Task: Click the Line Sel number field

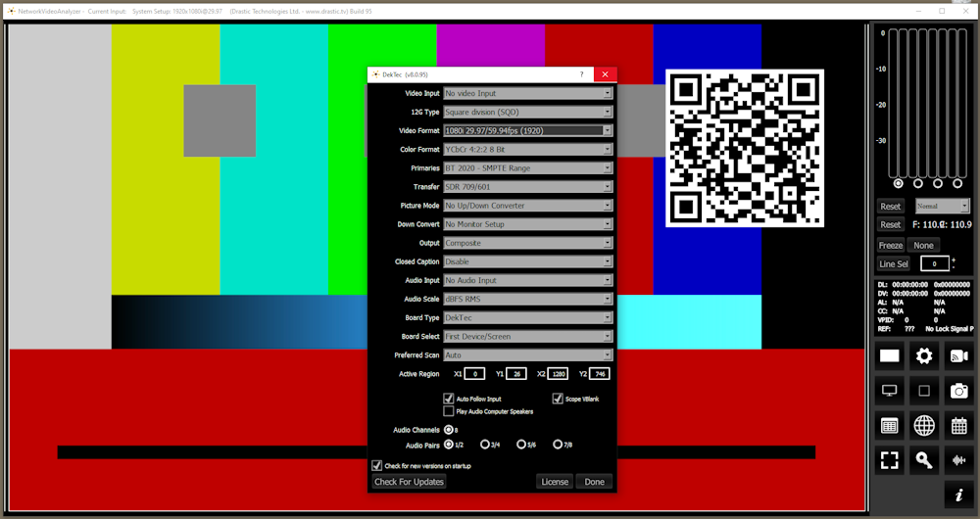Action: 934,264
